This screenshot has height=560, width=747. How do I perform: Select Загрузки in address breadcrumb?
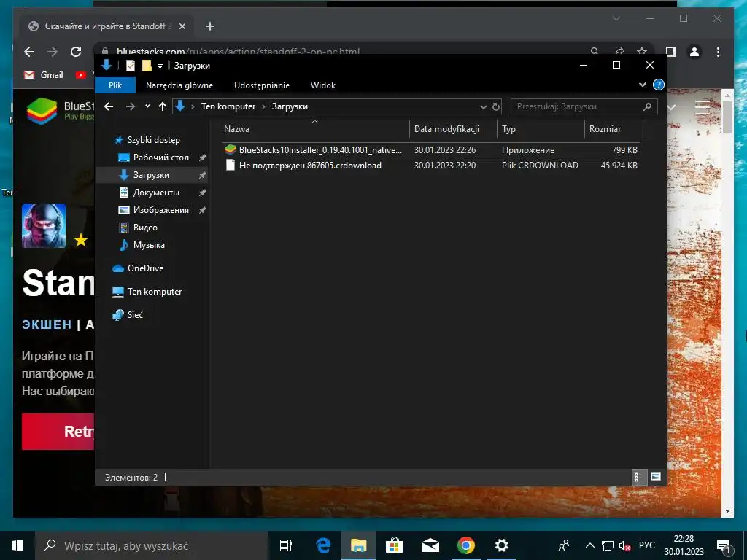click(x=290, y=106)
